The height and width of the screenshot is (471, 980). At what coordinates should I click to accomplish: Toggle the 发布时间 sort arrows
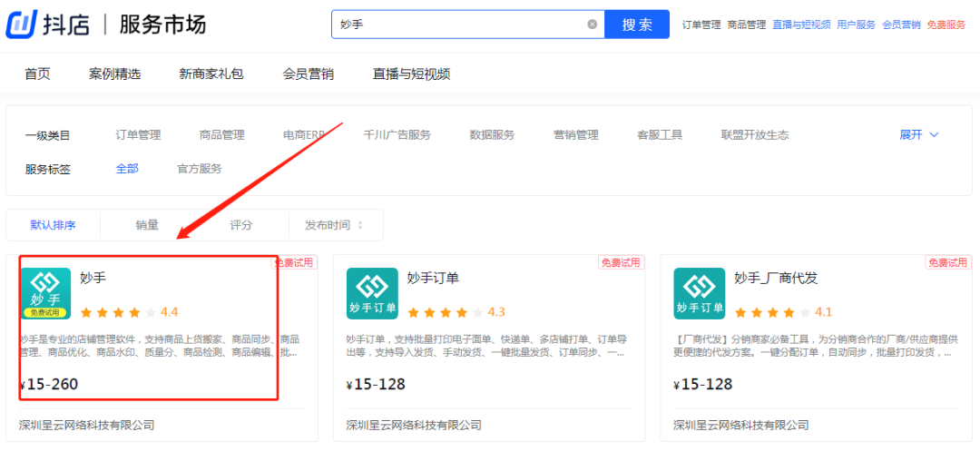[360, 225]
